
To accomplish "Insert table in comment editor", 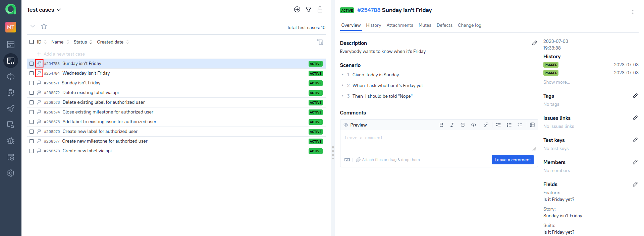I will click(532, 125).
